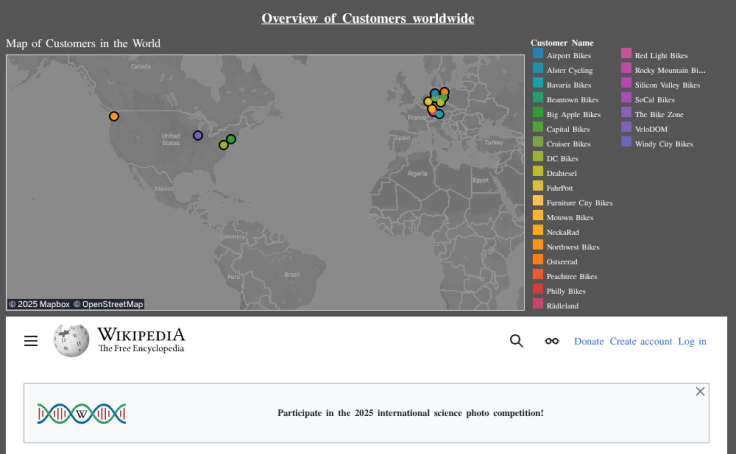
Task: Click the orange customer marker in western US
Action: [x=114, y=116]
